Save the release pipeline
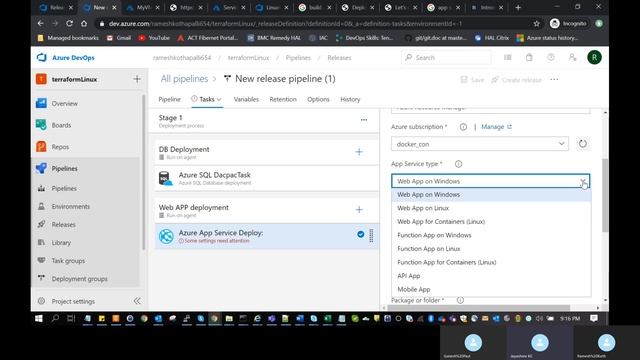 [472, 80]
